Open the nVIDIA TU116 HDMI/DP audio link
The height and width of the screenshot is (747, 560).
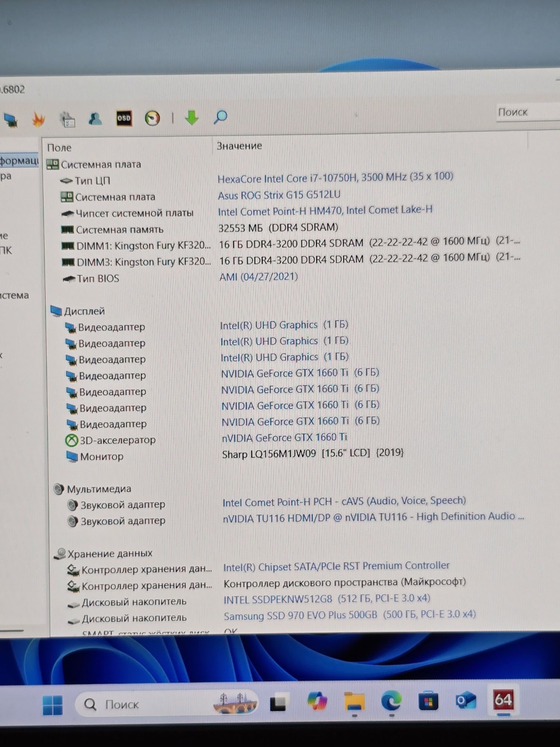pyautogui.click(x=373, y=517)
